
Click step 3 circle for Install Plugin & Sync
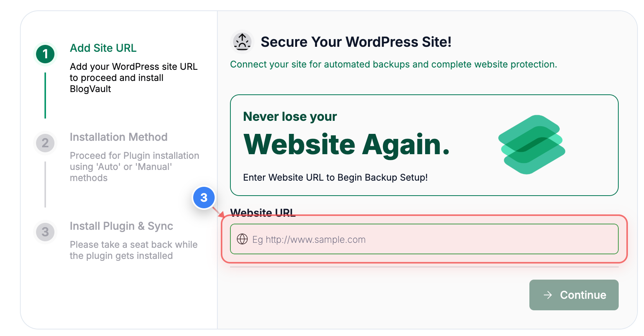click(45, 232)
